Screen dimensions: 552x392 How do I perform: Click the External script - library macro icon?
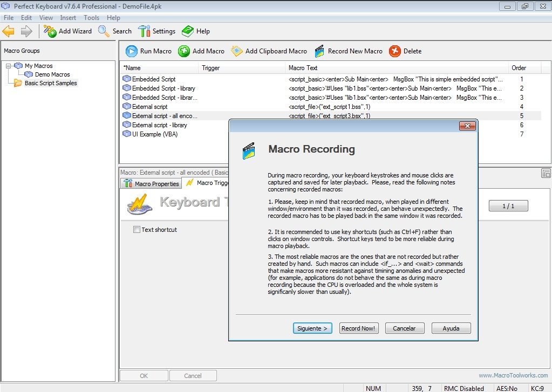(127, 125)
